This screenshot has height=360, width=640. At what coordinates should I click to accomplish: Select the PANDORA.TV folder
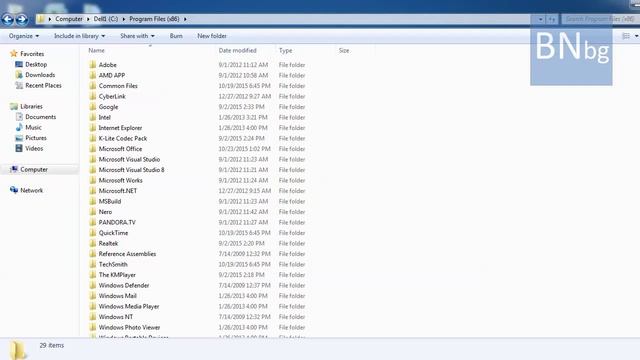[117, 222]
